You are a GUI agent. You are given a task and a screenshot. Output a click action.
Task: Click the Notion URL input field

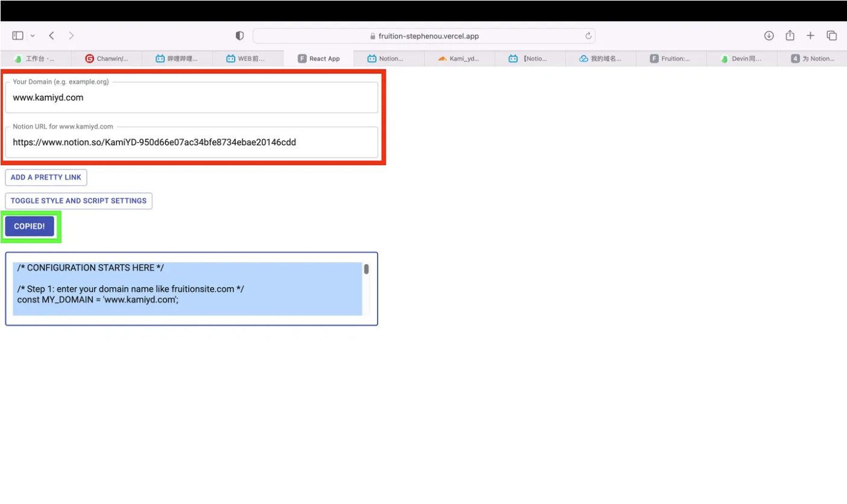coord(191,143)
